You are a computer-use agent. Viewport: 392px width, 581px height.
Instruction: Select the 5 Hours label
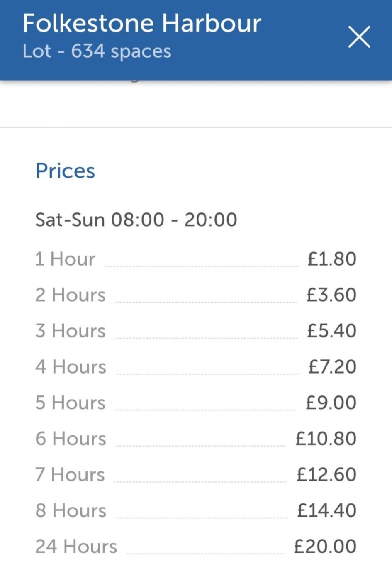click(71, 403)
